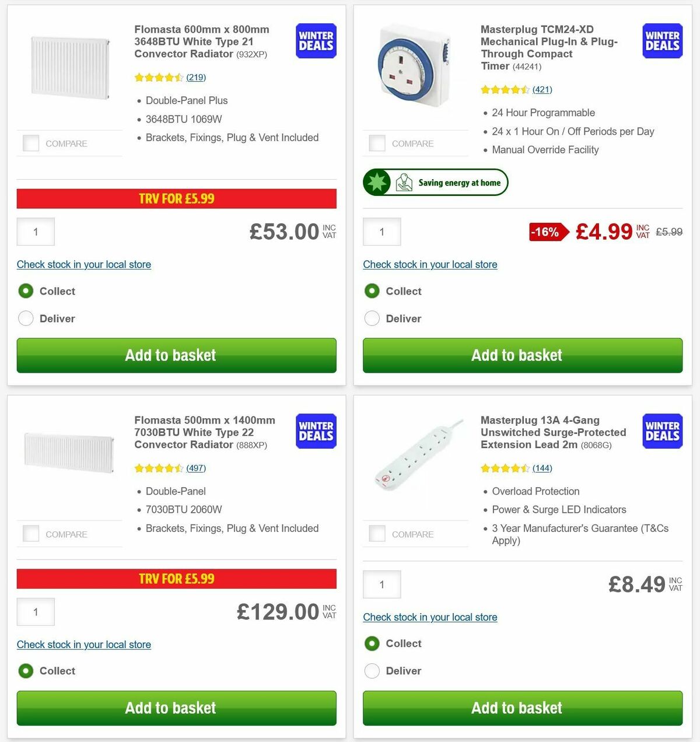Add the 7030BTU radiator to the basket
The image size is (700, 742).
[170, 708]
